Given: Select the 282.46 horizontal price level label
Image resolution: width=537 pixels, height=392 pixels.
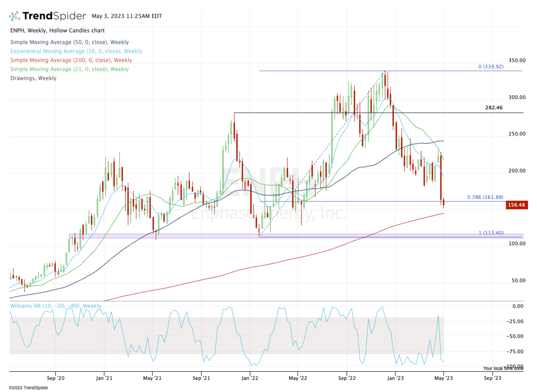Looking at the screenshot, I should (x=494, y=107).
